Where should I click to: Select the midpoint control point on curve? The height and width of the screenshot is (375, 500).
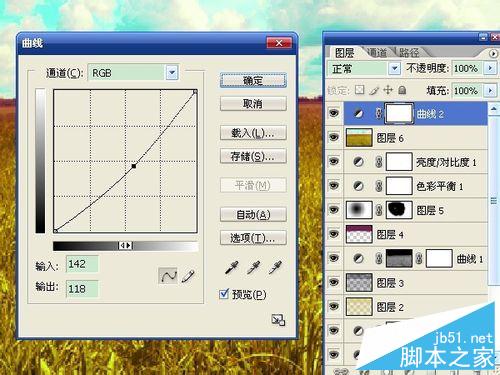coord(134,166)
